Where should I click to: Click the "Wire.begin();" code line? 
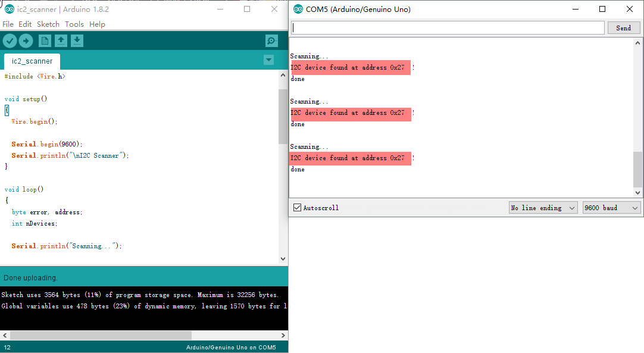[x=35, y=121]
